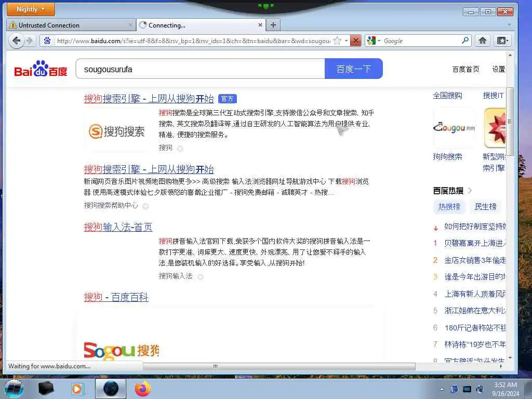Close the Untrusted Connection tab
Viewport: 532px width, 399px height.
(x=130, y=25)
